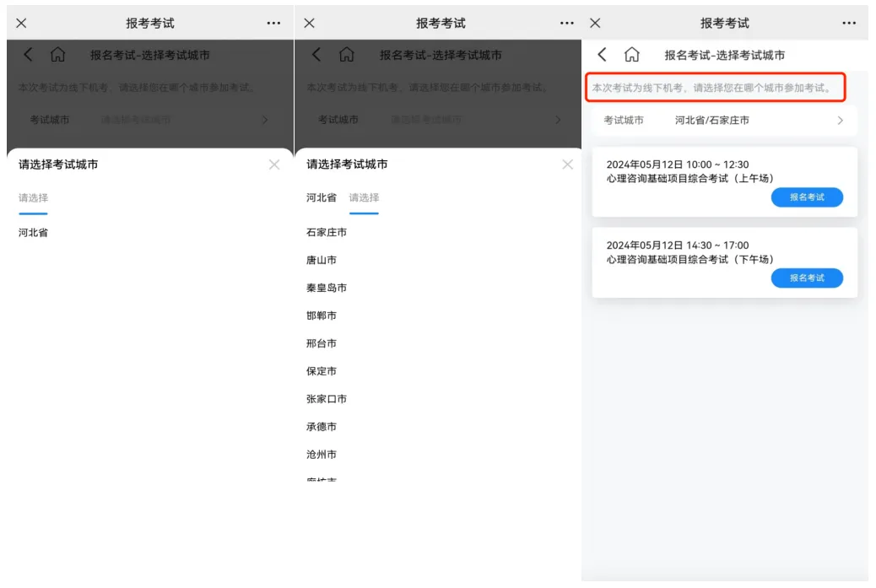876x588 pixels.
Task: Tap the 10:00 ~ 12:30 morning exam card
Action: point(725,182)
